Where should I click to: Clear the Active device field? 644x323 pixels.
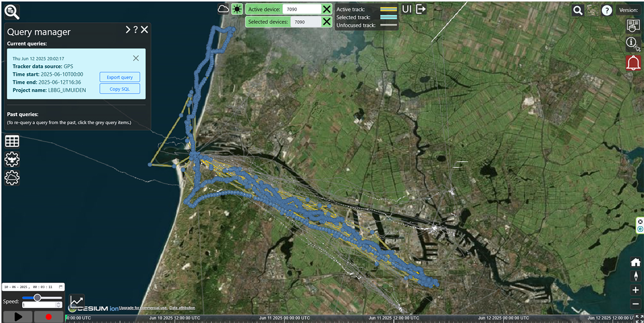click(326, 9)
